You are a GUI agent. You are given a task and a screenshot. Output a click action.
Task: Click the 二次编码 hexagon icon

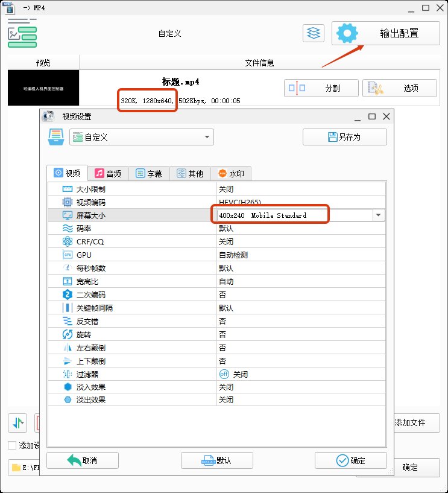tap(68, 294)
